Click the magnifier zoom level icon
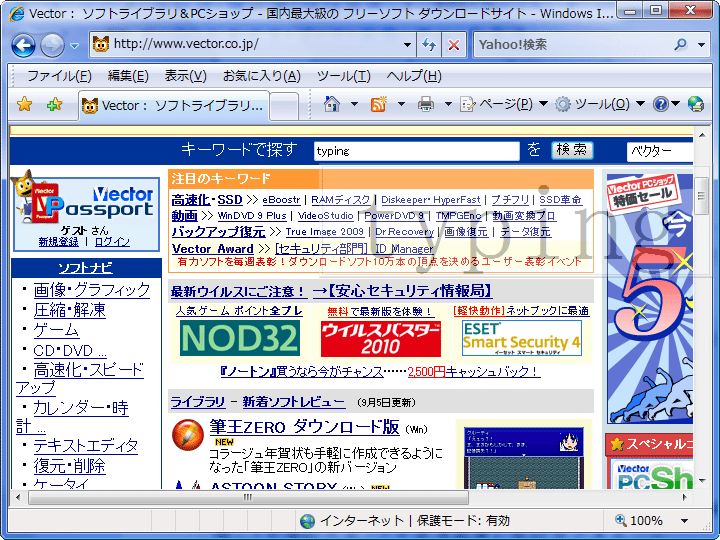 620,520
